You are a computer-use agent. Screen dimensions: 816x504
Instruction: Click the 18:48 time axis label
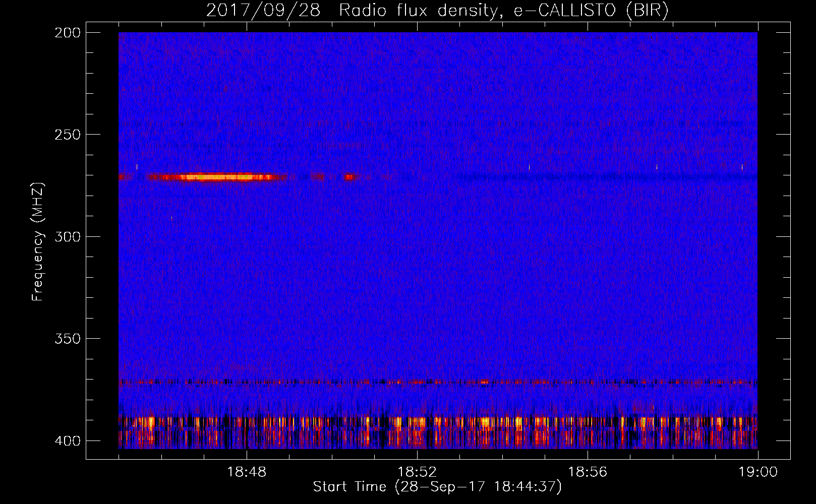tap(247, 472)
